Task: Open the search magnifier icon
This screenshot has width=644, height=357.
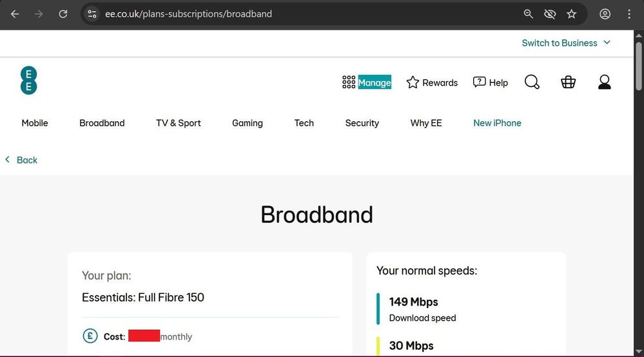Action: 532,82
